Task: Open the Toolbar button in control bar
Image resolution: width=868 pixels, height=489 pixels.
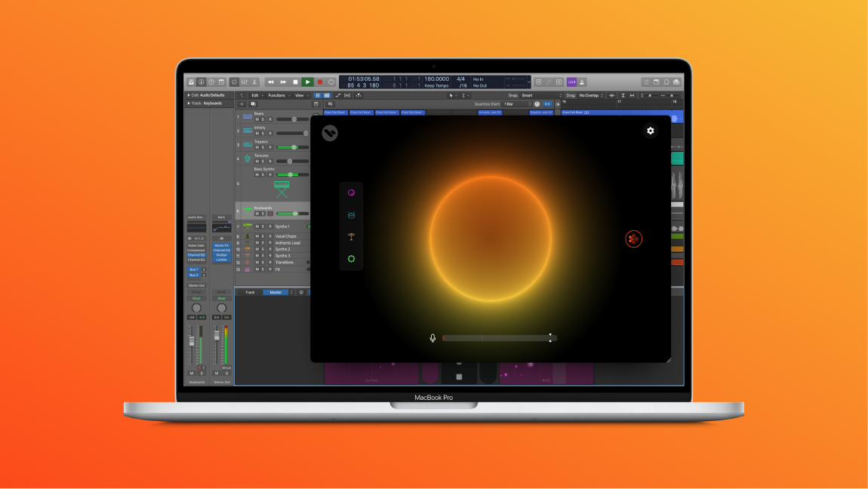Action: [x=221, y=81]
